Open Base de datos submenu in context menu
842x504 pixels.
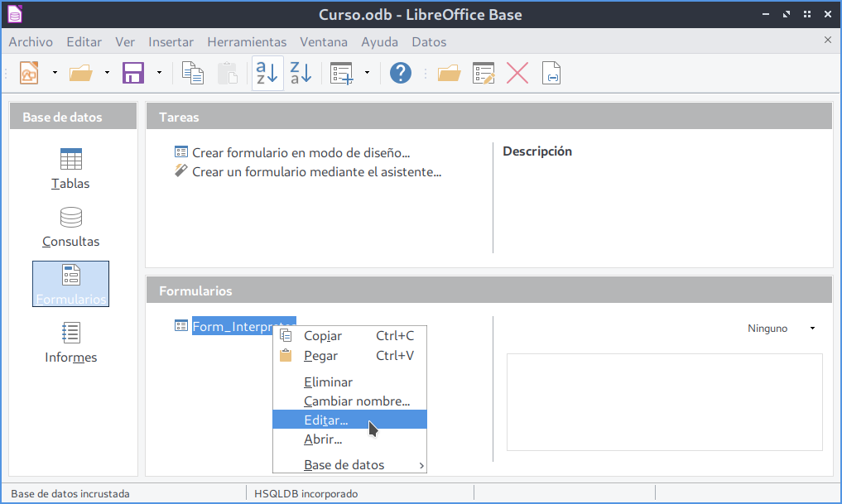344,464
